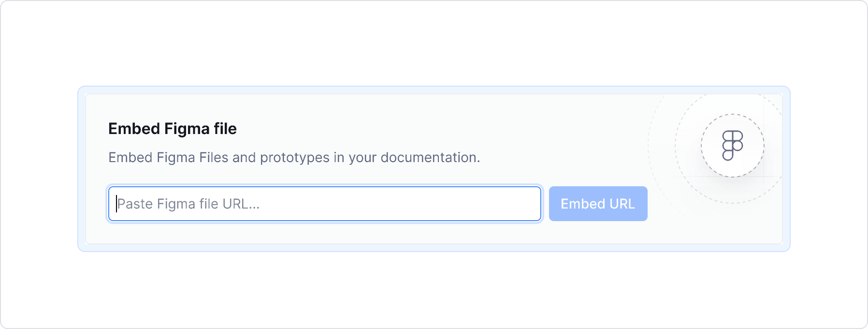Click the description text about prototypes
The height and width of the screenshot is (329, 868).
(x=294, y=158)
